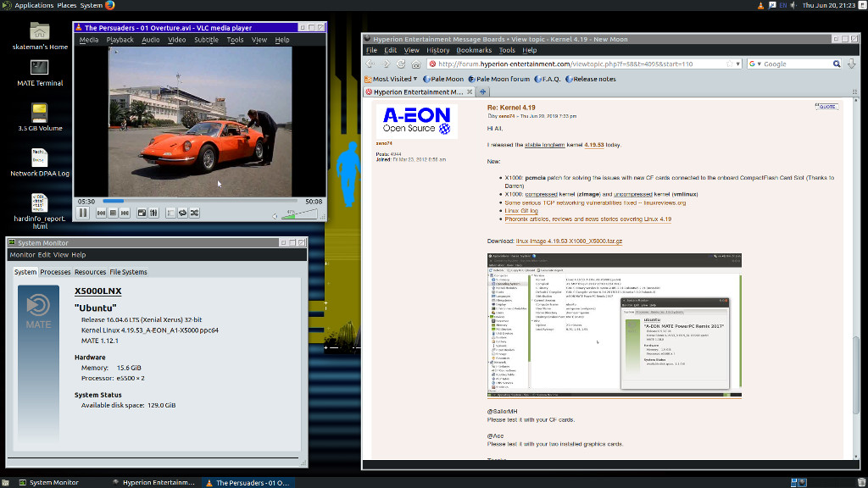
Task: Open TCP networking vulnerabilities link
Action: [595, 203]
